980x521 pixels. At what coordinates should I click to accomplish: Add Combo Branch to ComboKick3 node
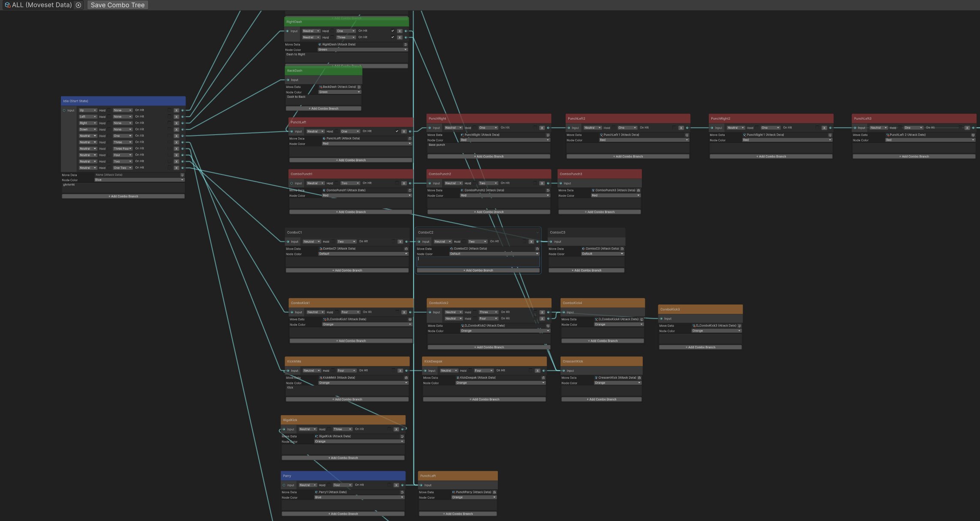[700, 347]
